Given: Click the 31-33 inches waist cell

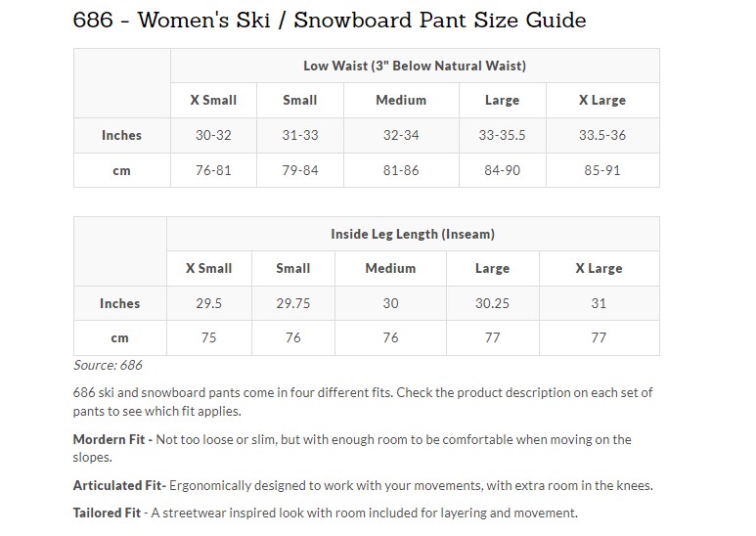Looking at the screenshot, I should coord(299,135).
